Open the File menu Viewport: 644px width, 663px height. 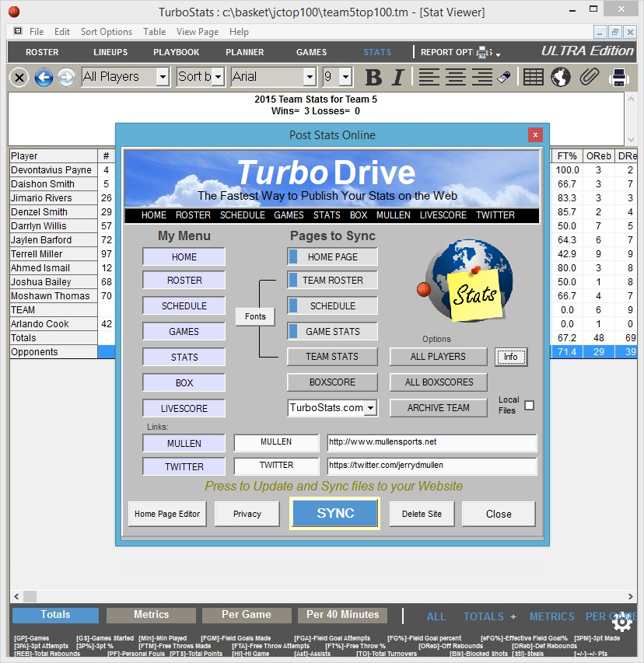click(37, 32)
